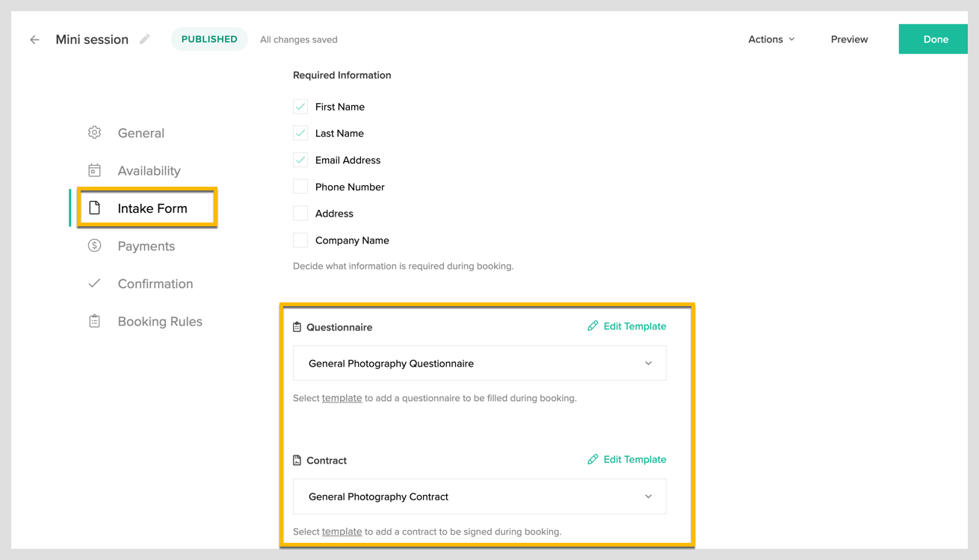Click template link under Contract dropdown

[x=342, y=532]
